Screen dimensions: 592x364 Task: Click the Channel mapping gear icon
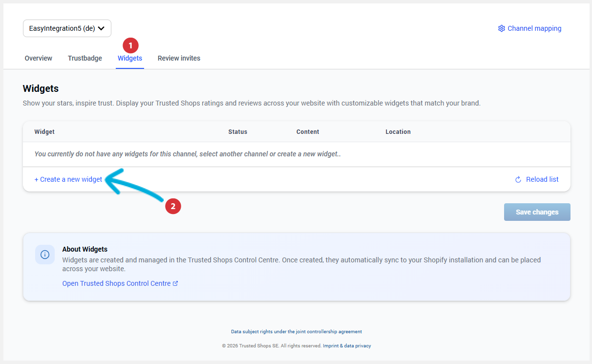pos(501,28)
